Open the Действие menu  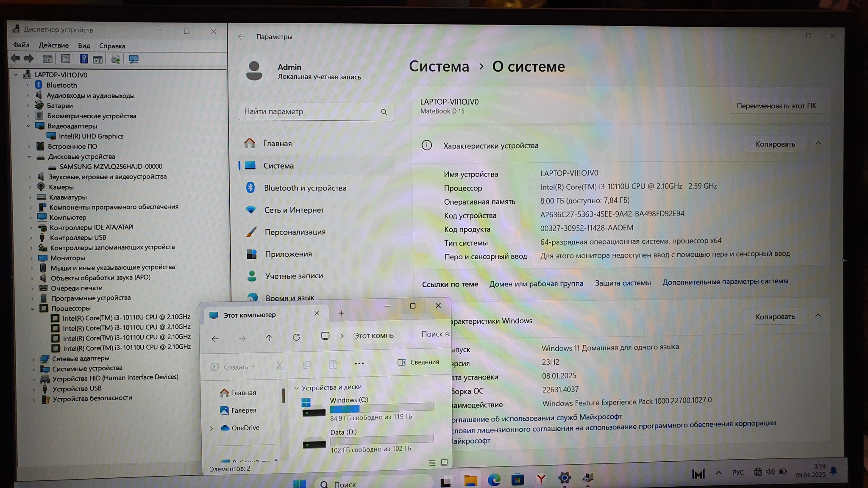[53, 45]
